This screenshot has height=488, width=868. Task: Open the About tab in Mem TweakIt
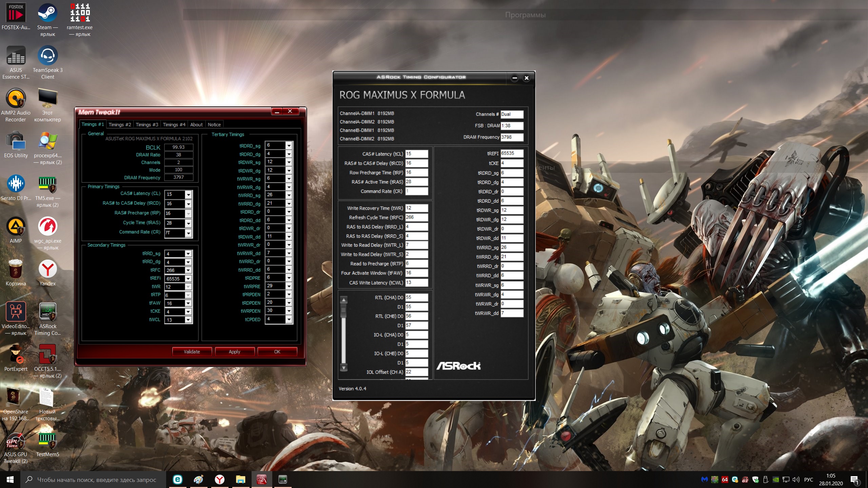(x=196, y=125)
